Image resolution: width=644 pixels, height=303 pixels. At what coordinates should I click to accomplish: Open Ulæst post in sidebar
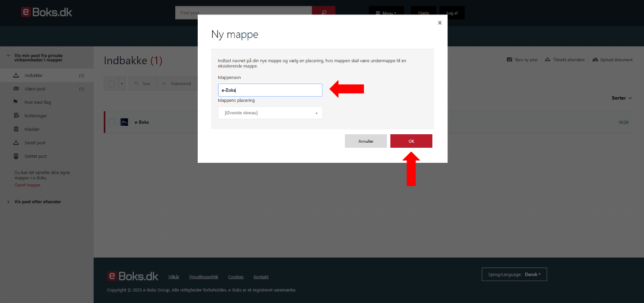pyautogui.click(x=47, y=89)
